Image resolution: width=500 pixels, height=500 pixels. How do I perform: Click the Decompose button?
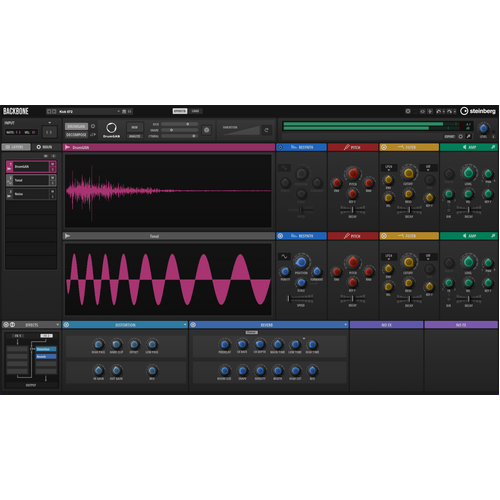[x=76, y=135]
